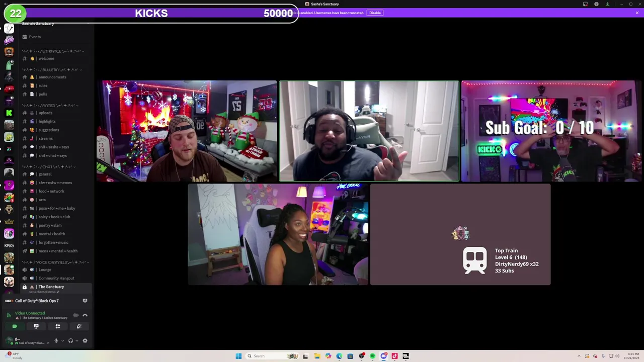Open Sasha's Sanctuary server header menu
644x362 pixels.
(x=55, y=23)
